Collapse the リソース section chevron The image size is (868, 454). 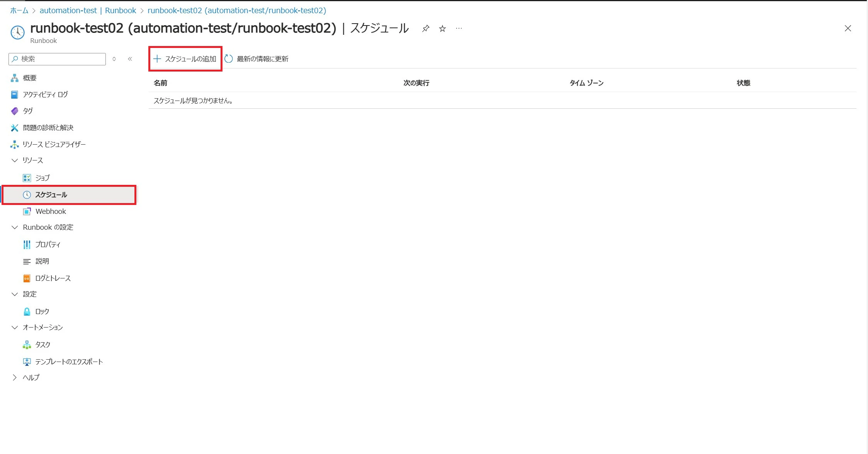pos(15,160)
